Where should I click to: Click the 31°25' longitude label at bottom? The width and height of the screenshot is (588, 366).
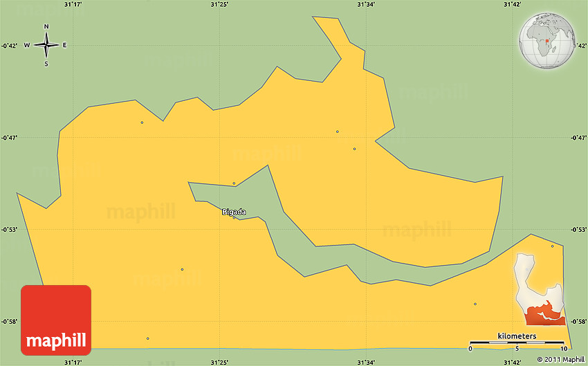coord(219,361)
